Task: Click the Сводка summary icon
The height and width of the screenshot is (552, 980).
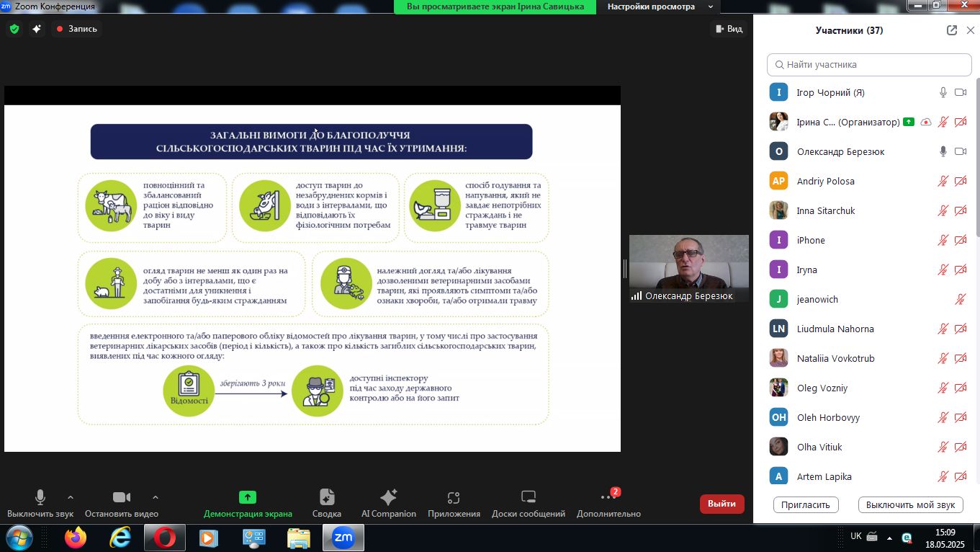Action: coord(327,503)
